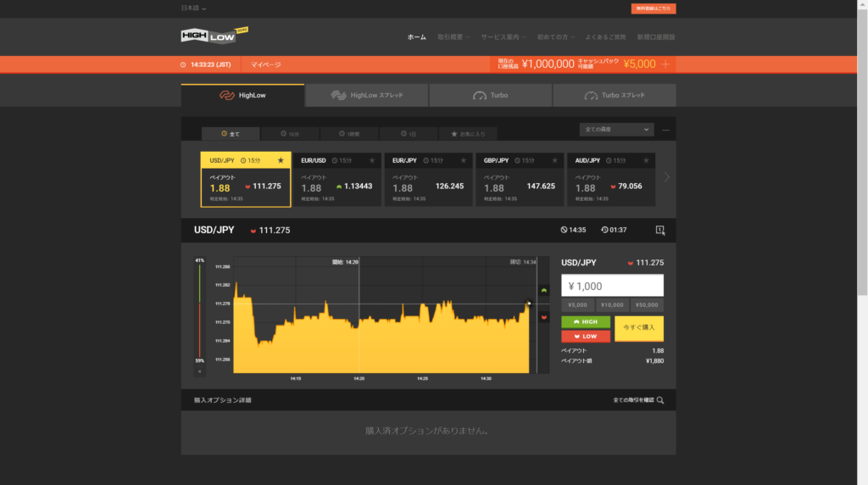Select the EUR/USD asset card

click(337, 180)
